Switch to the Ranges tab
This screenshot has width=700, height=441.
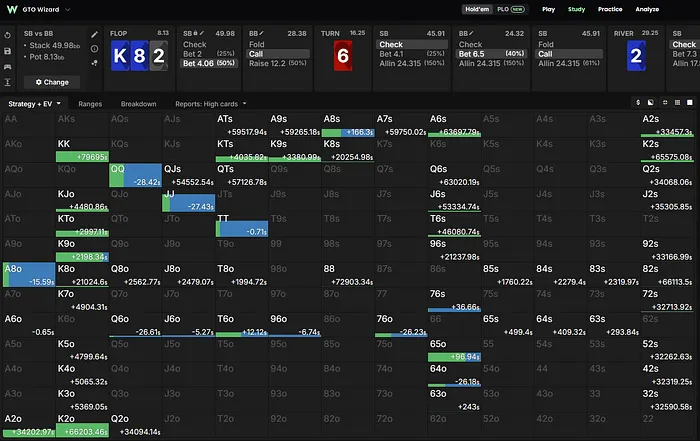(x=90, y=104)
